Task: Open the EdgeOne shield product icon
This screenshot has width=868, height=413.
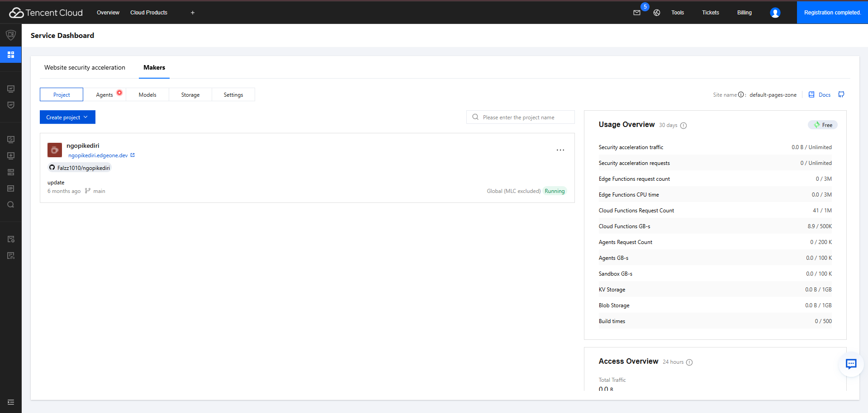Action: pos(11,35)
